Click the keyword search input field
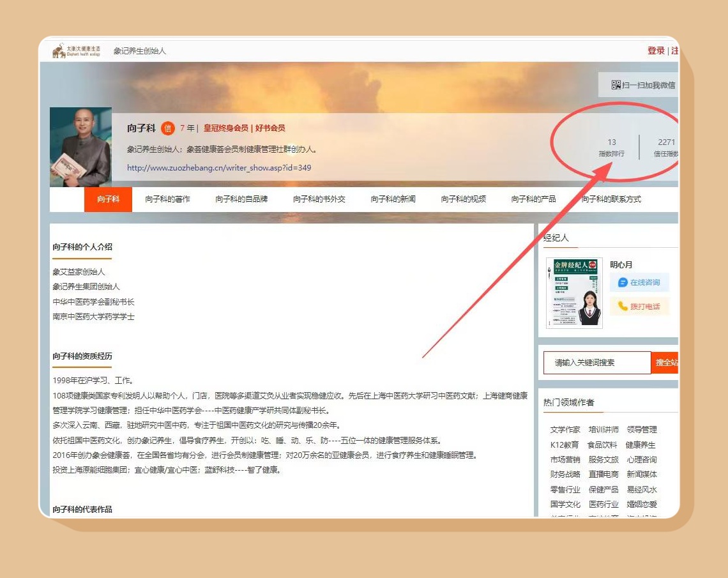 (x=596, y=362)
